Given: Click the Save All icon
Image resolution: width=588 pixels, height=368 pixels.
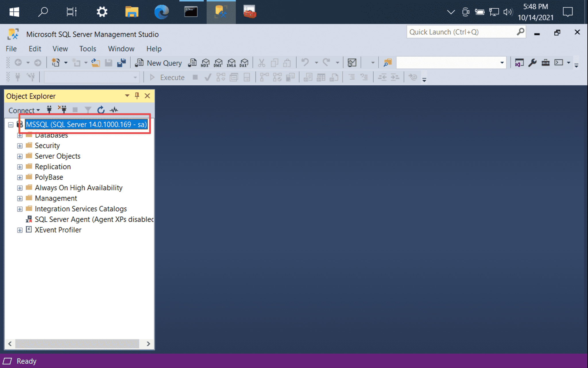Looking at the screenshot, I should click(x=121, y=63).
